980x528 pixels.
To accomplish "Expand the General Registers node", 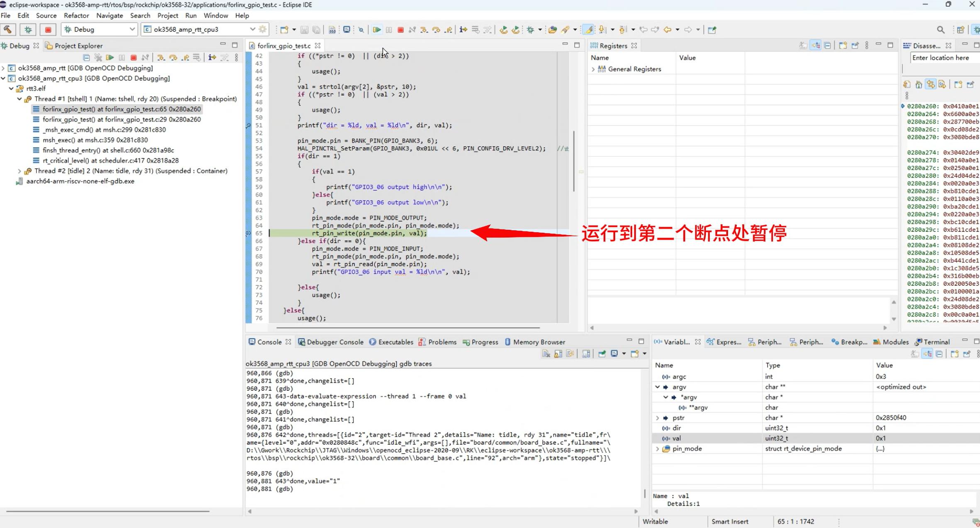I will pos(593,69).
